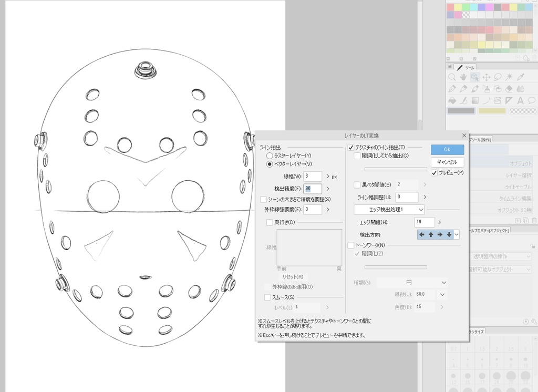Select the gray main color swatch

coord(461,110)
